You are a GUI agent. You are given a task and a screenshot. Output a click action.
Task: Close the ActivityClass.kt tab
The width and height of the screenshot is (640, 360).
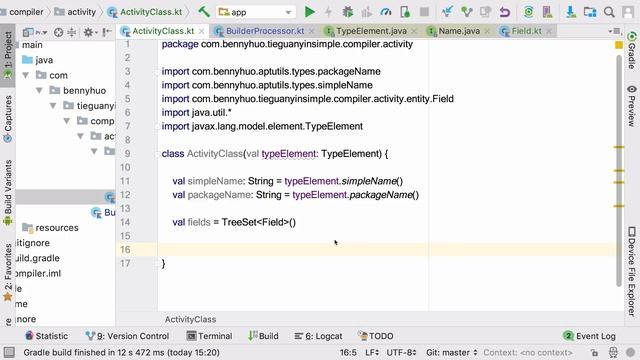click(x=201, y=31)
